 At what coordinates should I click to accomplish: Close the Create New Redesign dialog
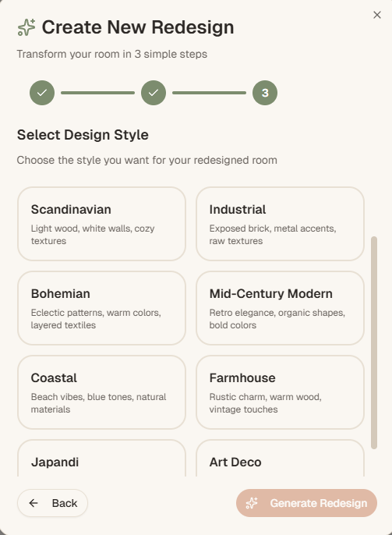click(376, 15)
